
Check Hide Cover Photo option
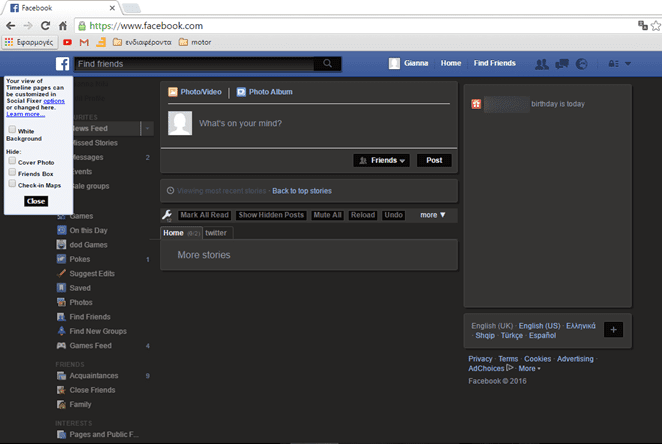tap(12, 161)
